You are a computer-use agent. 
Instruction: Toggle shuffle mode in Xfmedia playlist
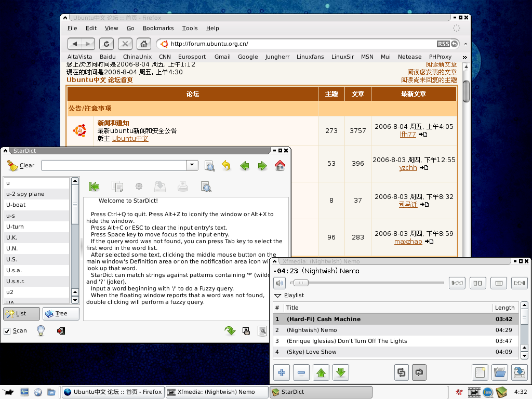(x=402, y=373)
